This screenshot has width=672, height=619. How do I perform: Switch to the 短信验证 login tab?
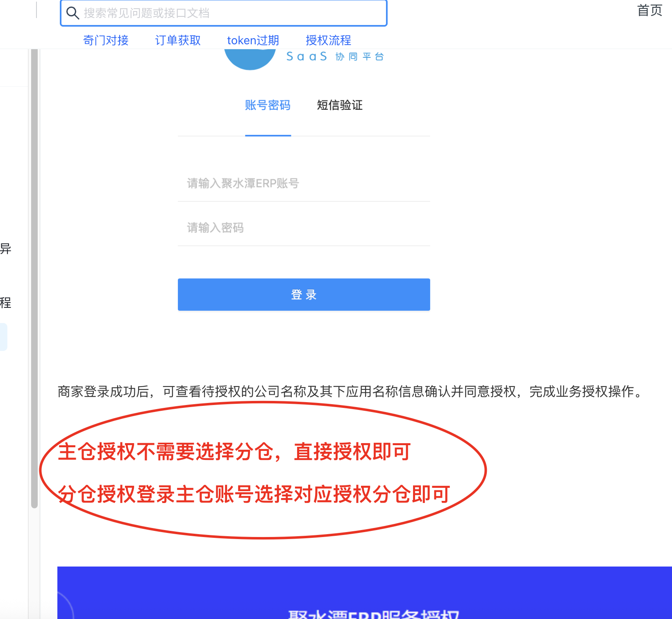coord(340,105)
